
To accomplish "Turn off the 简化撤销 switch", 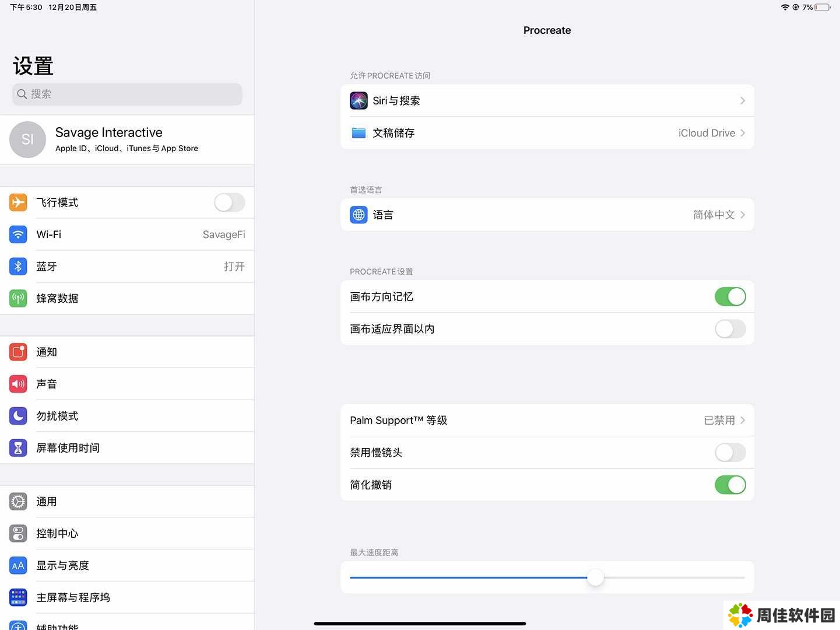I will click(x=730, y=485).
